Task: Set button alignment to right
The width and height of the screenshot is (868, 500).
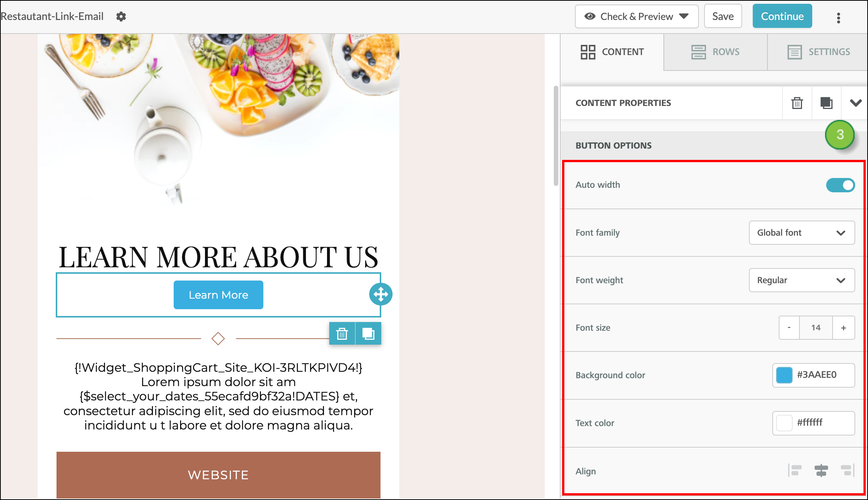Action: point(848,471)
